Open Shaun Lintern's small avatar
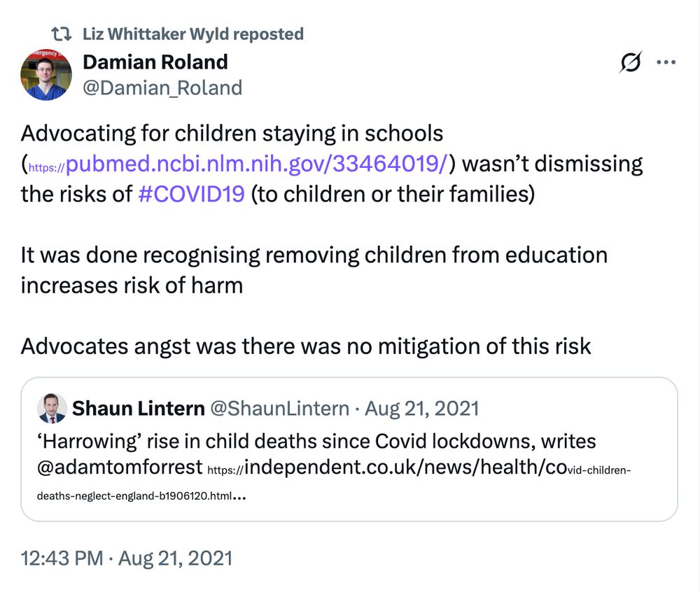The image size is (700, 592). (x=52, y=408)
